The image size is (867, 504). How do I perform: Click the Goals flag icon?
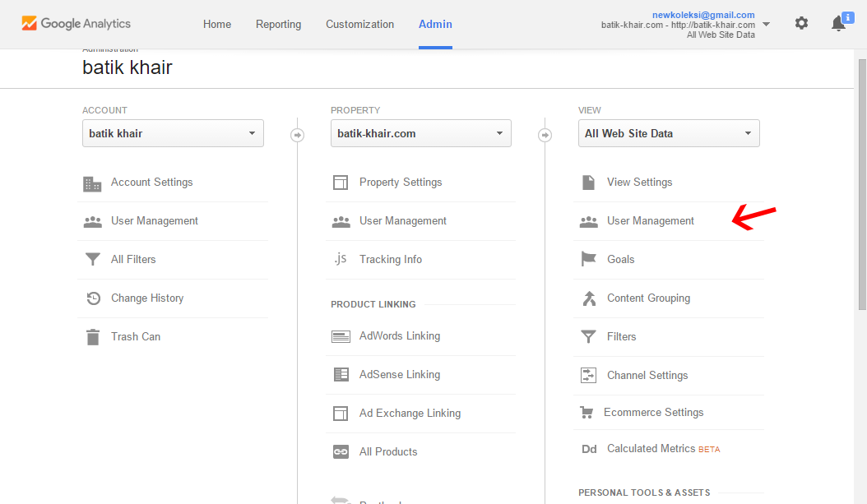pos(588,259)
